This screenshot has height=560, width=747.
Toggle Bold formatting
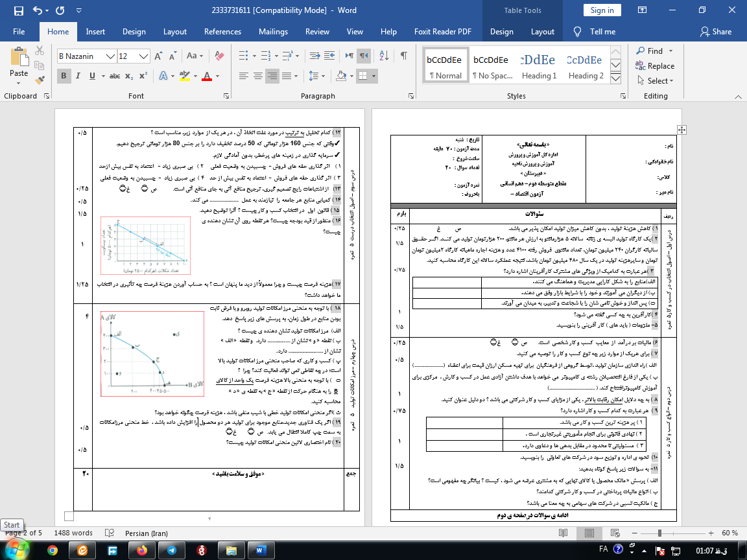click(x=64, y=76)
